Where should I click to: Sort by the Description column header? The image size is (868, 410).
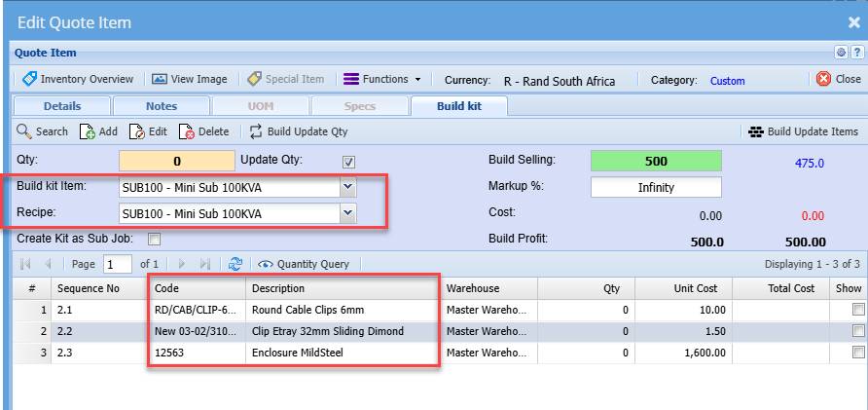[x=344, y=288]
